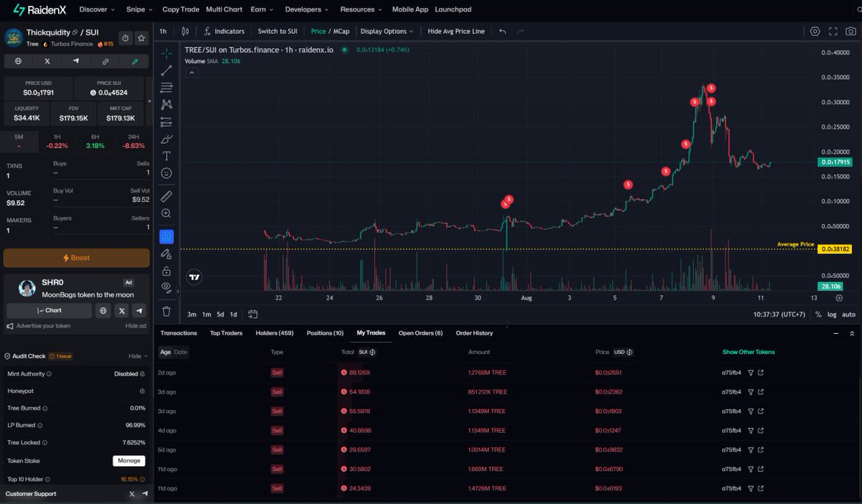The width and height of the screenshot is (862, 504).
Task: Select the long position forecasting tool
Action: (166, 122)
